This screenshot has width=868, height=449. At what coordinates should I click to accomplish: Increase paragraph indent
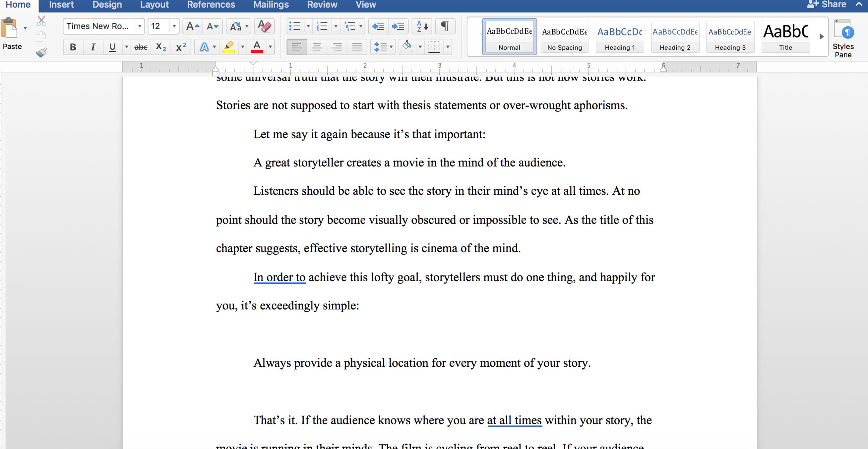(398, 26)
